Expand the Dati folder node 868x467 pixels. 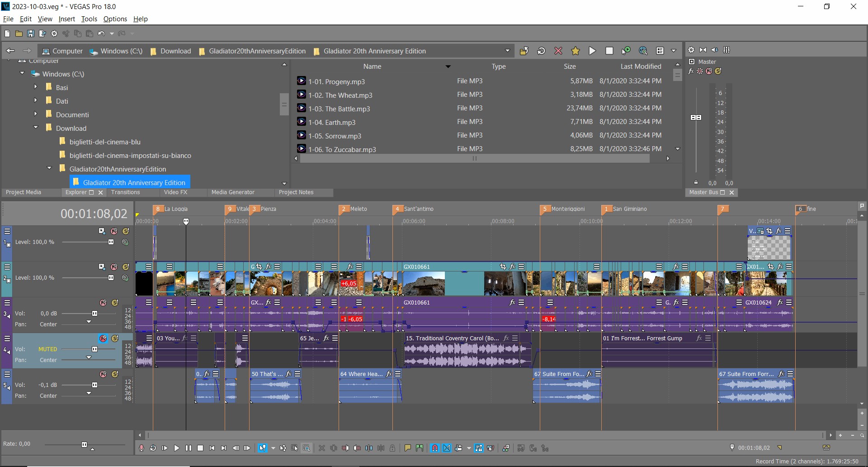[x=36, y=100]
